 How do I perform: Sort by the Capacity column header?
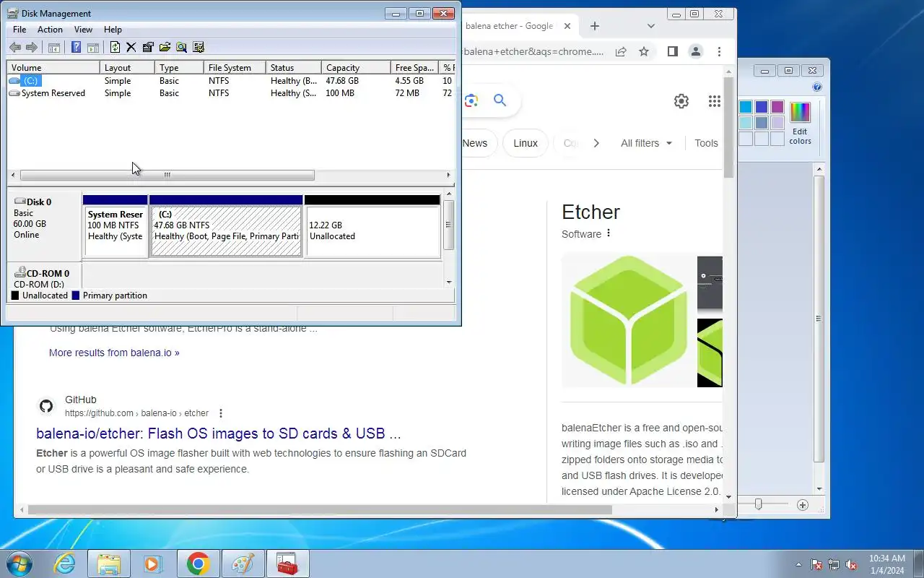(355, 67)
